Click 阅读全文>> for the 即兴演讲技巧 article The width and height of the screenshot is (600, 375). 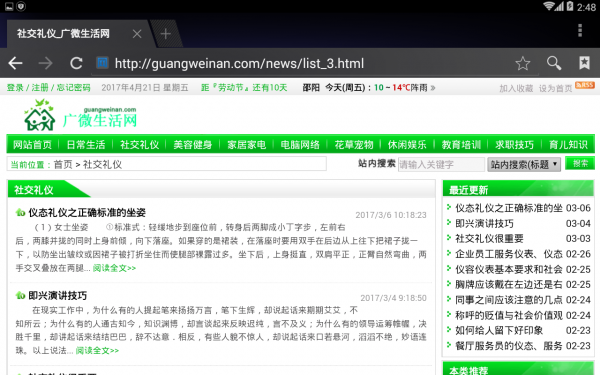click(x=97, y=351)
